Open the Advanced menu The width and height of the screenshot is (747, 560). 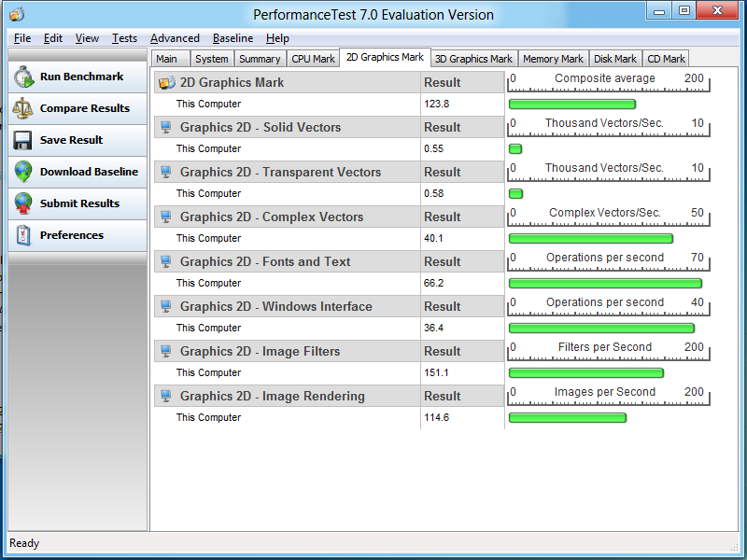tap(175, 38)
